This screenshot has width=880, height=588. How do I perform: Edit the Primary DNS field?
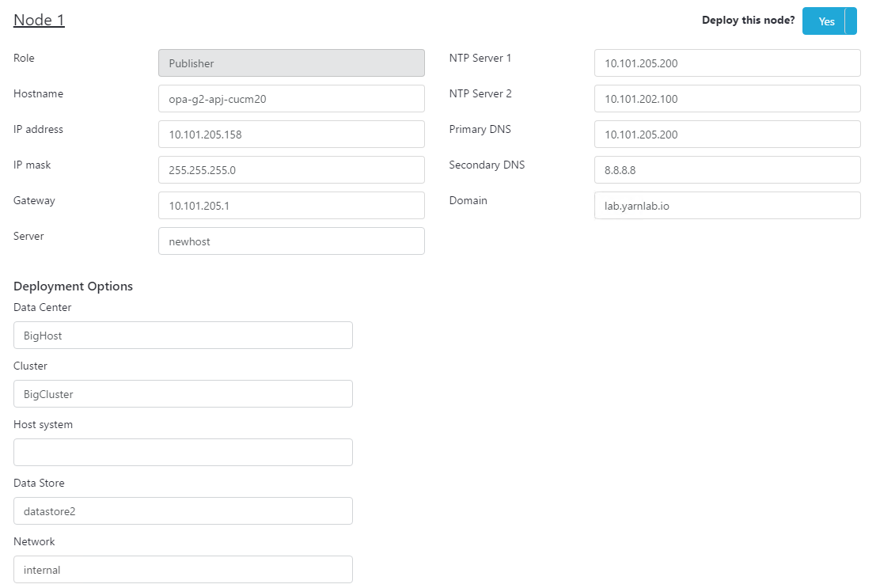coord(727,134)
